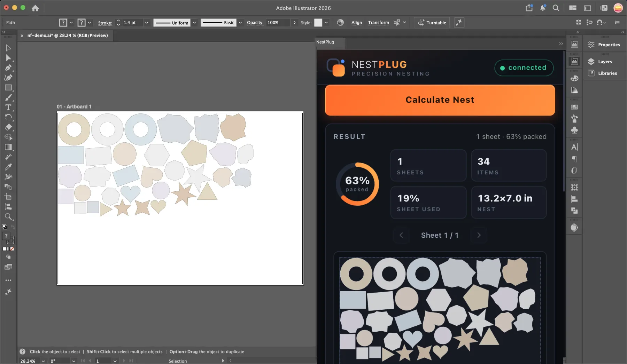The width and height of the screenshot is (627, 364).
Task: Select the Eyedropper tool
Action: tap(8, 167)
